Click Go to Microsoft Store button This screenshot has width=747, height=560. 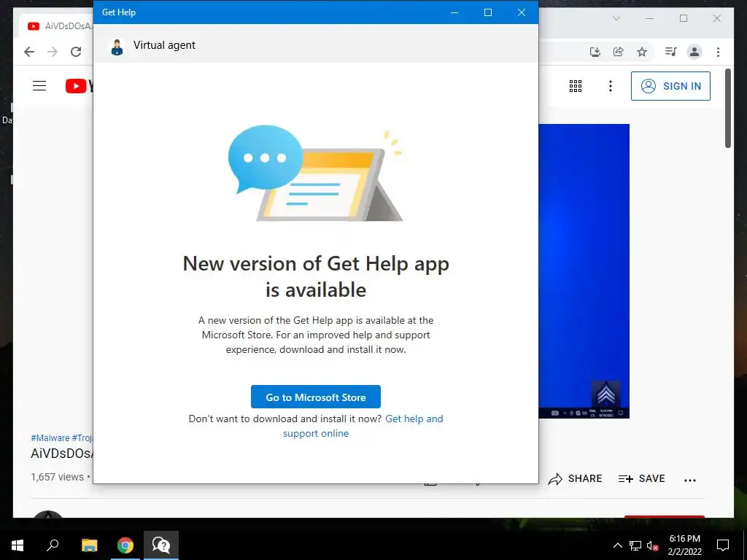click(315, 397)
